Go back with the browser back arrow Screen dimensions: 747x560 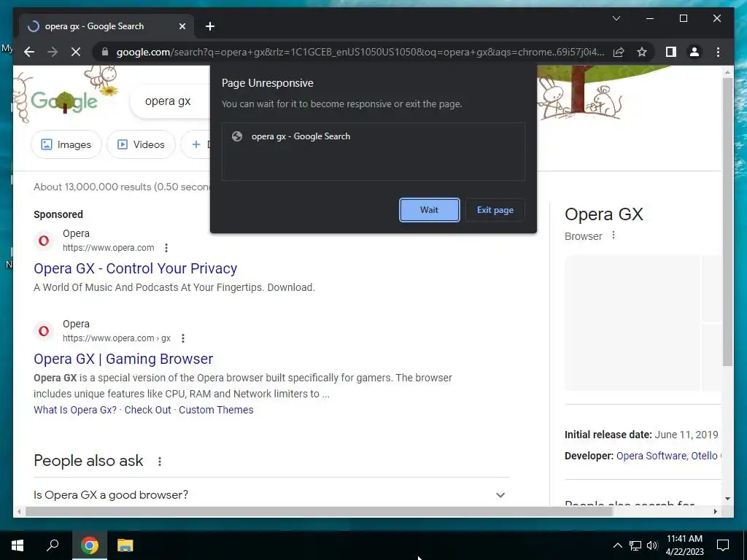click(29, 52)
